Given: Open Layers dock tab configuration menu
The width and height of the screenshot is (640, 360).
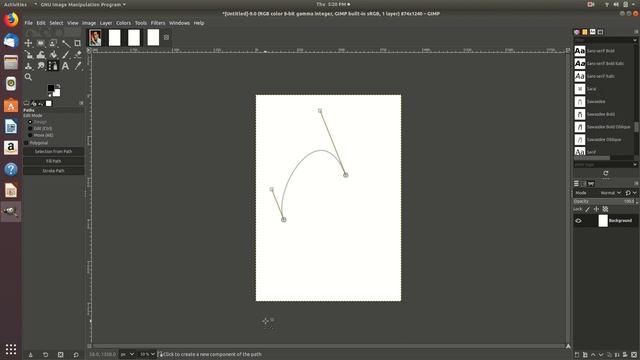Looking at the screenshot, I should [x=636, y=184].
